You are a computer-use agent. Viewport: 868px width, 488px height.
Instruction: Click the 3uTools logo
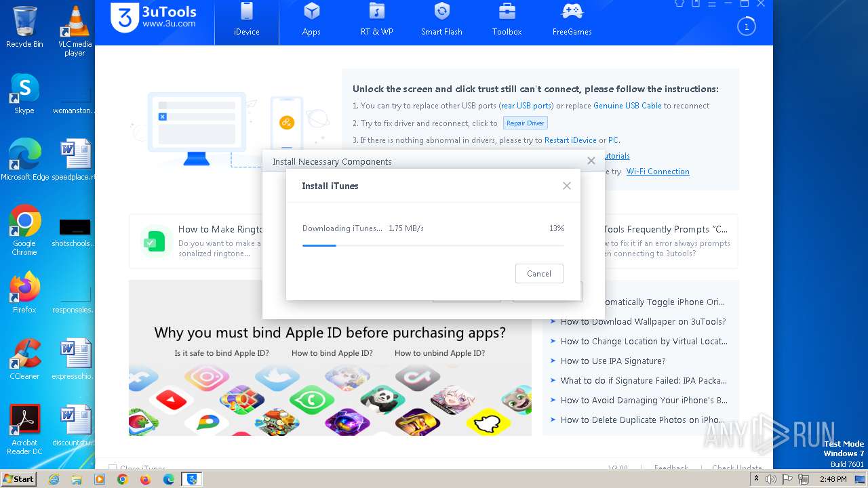pyautogui.click(x=154, y=17)
